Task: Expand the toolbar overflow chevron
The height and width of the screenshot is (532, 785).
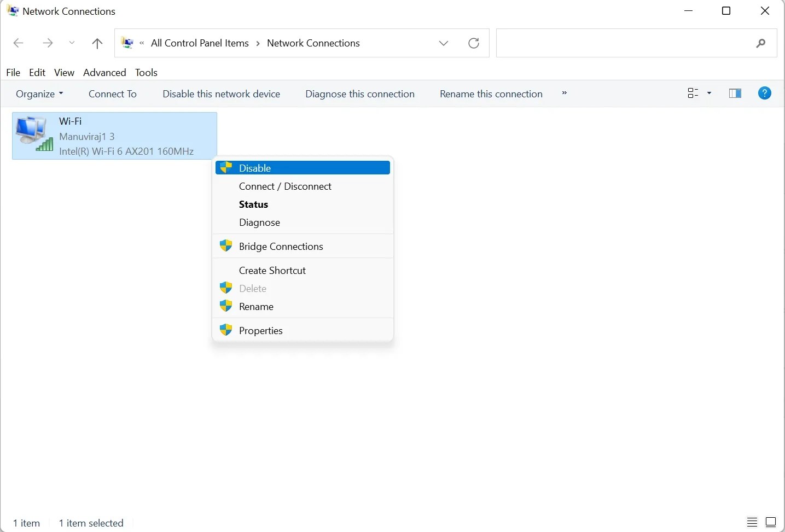Action: point(565,93)
